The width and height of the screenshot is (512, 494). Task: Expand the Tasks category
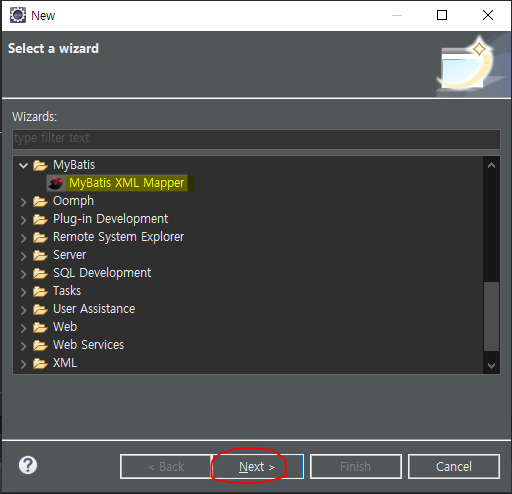tap(23, 292)
